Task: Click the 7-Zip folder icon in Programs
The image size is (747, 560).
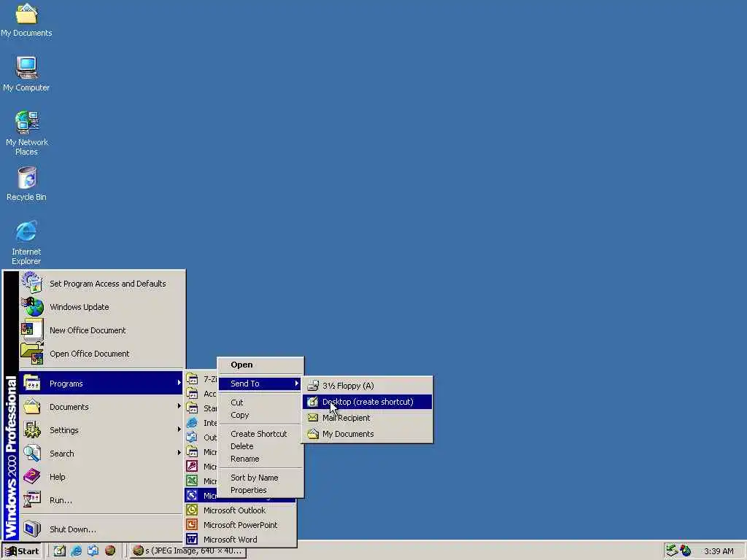Action: pos(192,379)
